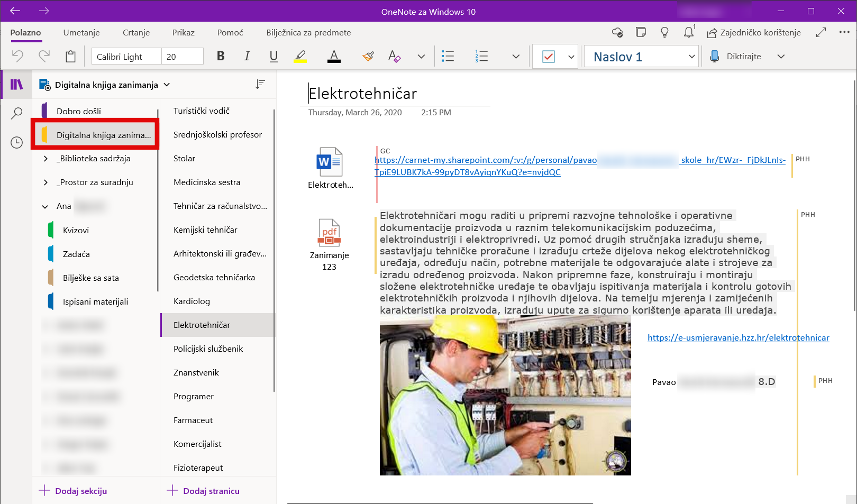
Task: Click the Redo icon
Action: (44, 56)
